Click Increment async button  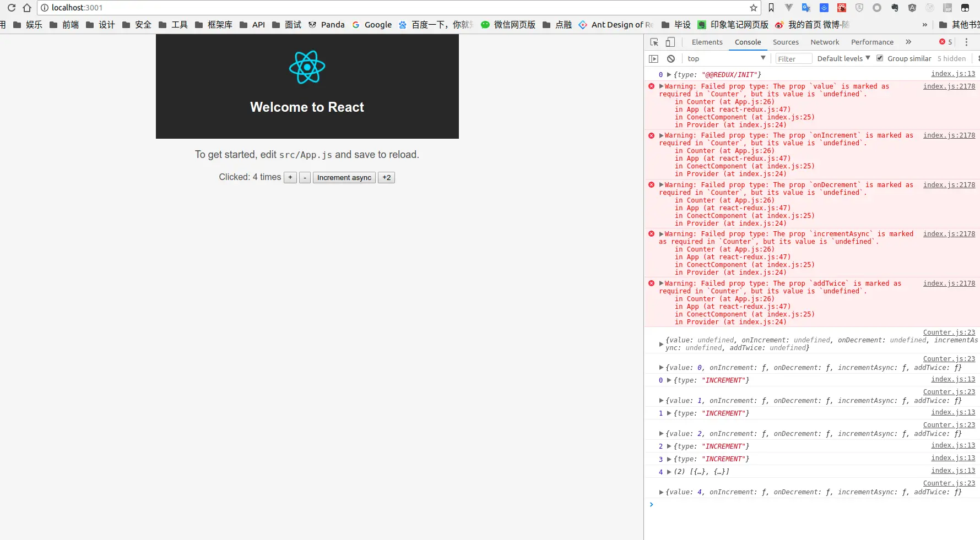click(x=344, y=177)
